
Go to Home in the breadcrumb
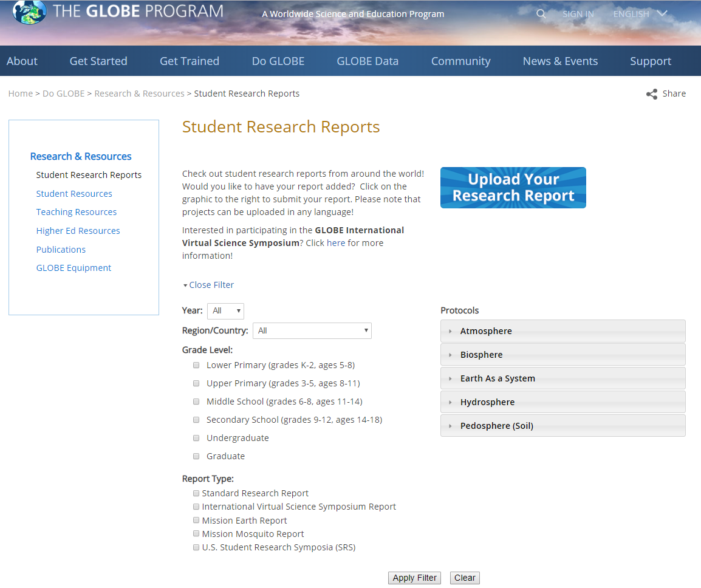pyautogui.click(x=21, y=94)
